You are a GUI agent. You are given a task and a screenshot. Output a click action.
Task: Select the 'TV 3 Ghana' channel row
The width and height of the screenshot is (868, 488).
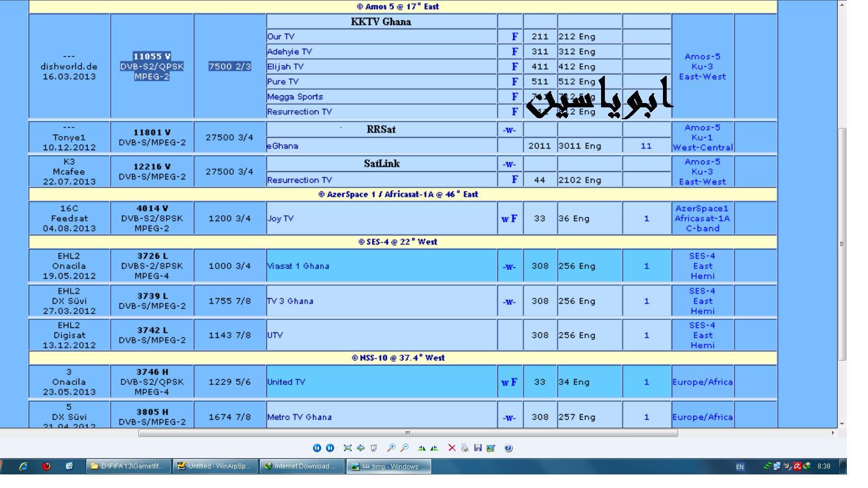(381, 301)
